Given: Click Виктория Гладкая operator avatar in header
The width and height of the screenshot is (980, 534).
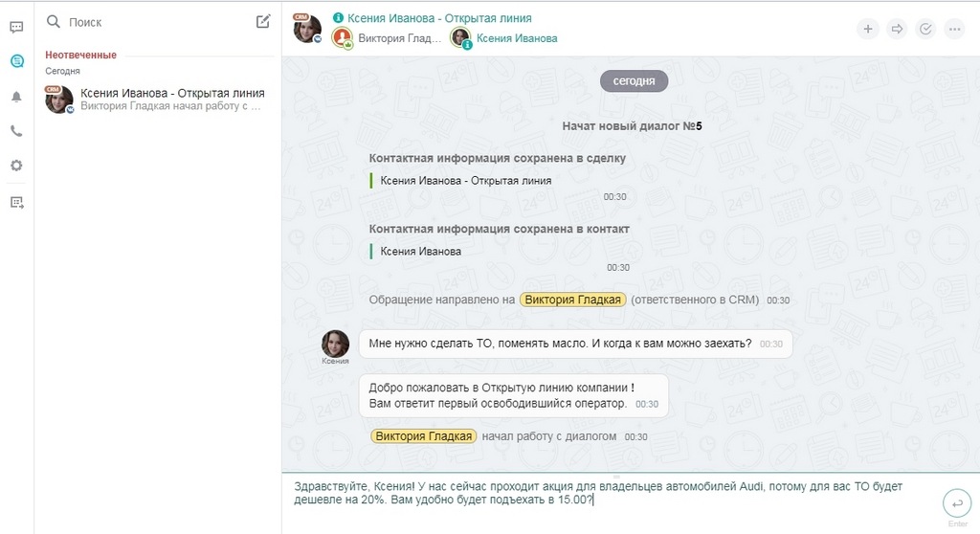Looking at the screenshot, I should coord(343,37).
